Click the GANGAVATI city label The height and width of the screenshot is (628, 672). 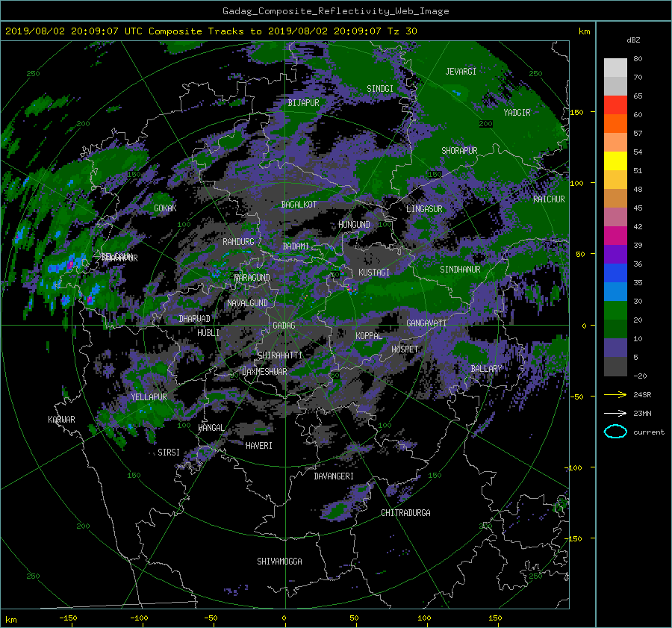tap(426, 323)
